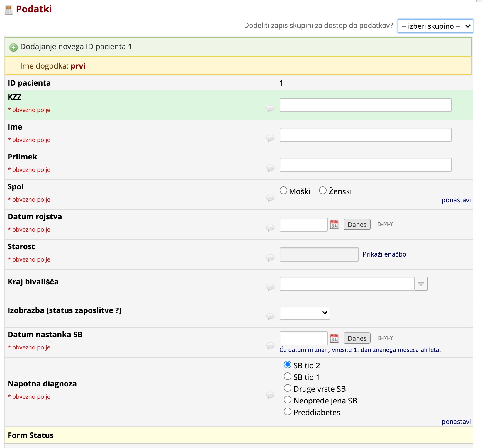Open the izberi skupino dropdown
This screenshot has width=482, height=448.
[x=435, y=26]
